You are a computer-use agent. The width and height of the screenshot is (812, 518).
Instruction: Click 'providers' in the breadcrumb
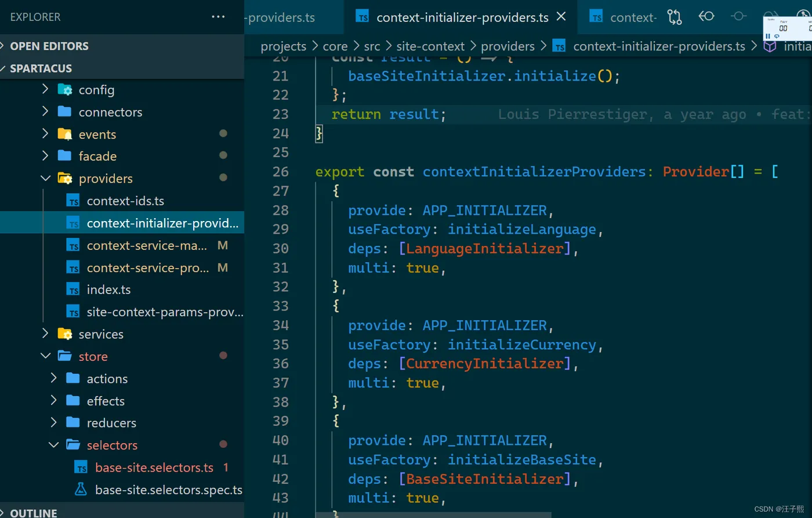pyautogui.click(x=507, y=46)
